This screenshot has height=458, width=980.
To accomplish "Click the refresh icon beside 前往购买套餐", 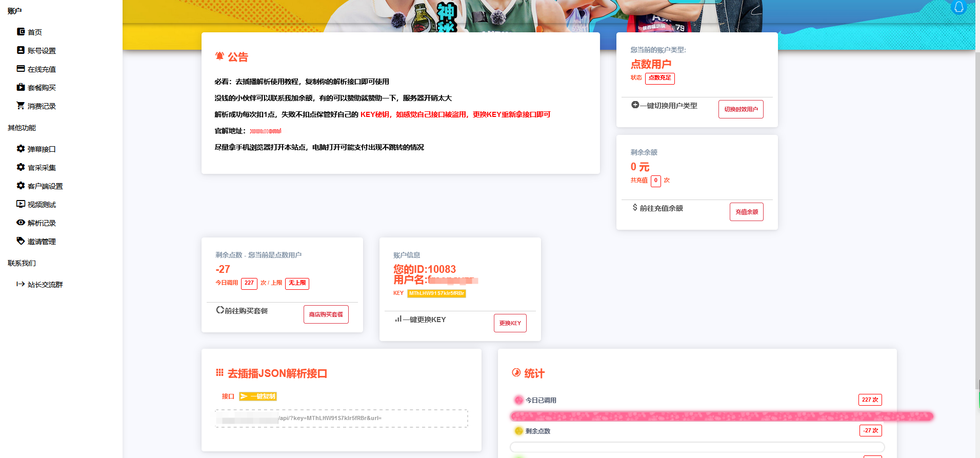I will [219, 310].
